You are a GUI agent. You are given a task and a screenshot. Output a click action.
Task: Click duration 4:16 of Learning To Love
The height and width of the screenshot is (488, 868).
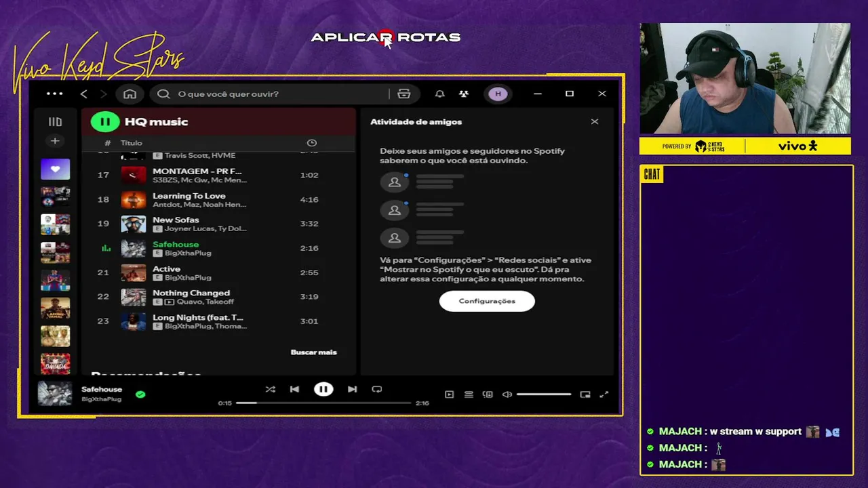[309, 199]
